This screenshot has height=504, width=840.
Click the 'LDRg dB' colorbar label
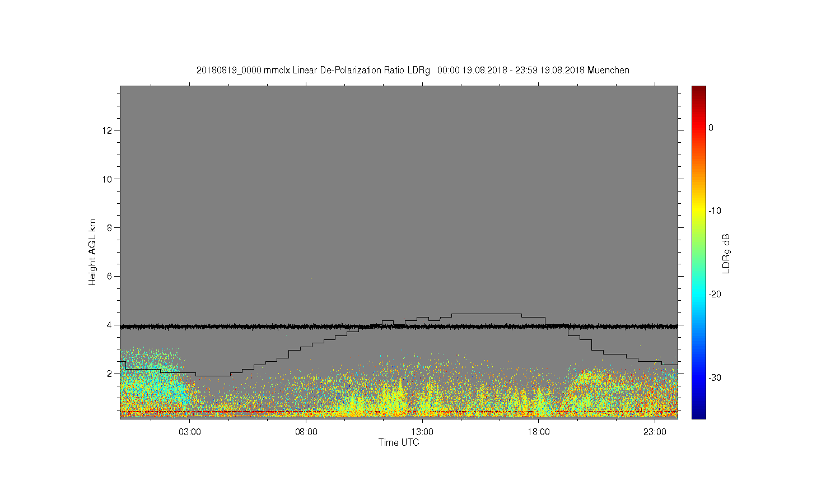[x=726, y=253]
